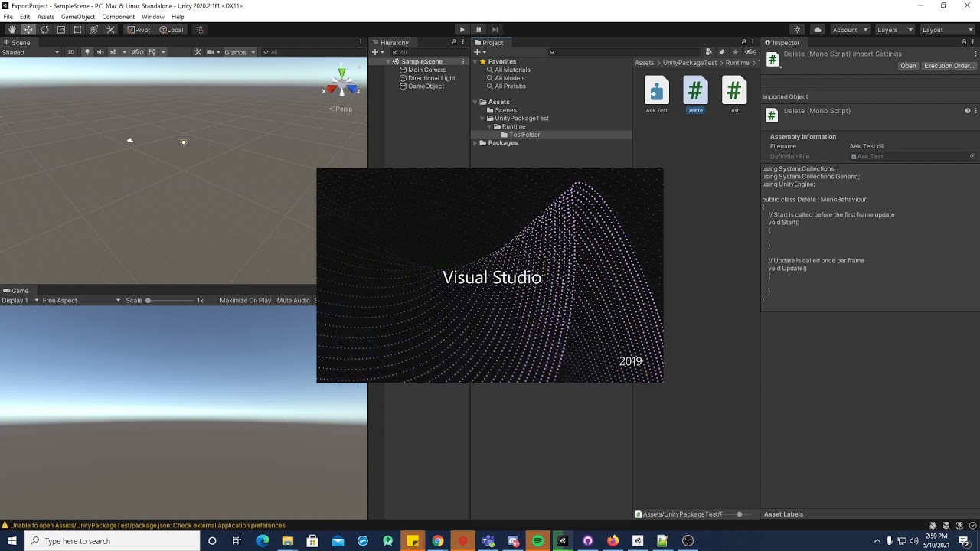Collapse the Favorites group
Screen dimensions: 980x551
[x=475, y=62]
